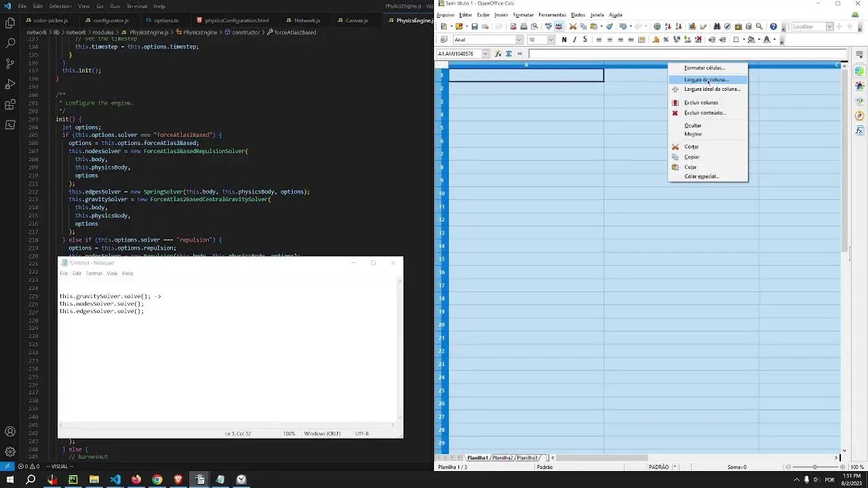The height and width of the screenshot is (488, 868).
Task: Open background color dropdown arrow
Action: [759, 39]
